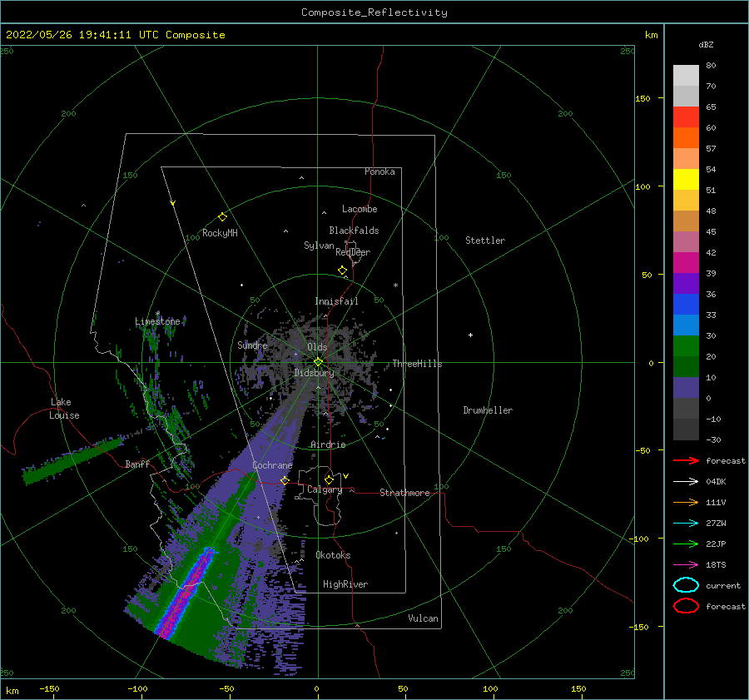Click the Stettler city label
This screenshot has width=749, height=700.
tap(485, 241)
